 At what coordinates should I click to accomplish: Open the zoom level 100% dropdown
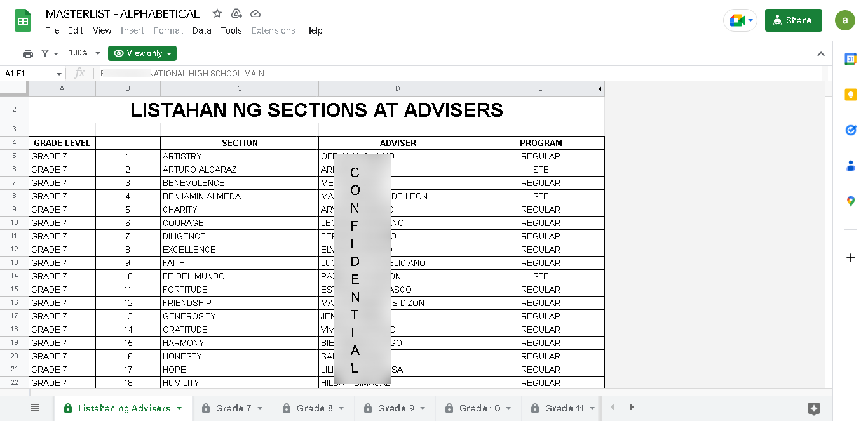coord(85,53)
